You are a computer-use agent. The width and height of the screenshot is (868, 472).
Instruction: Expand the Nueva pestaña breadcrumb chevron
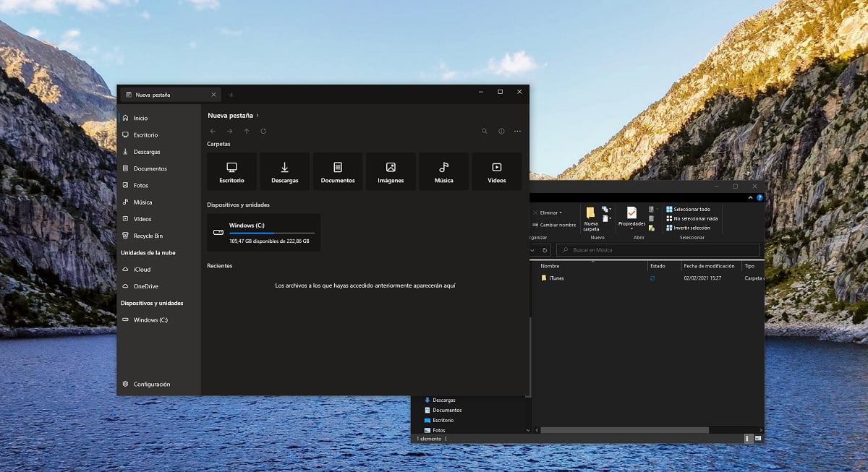pyautogui.click(x=258, y=115)
